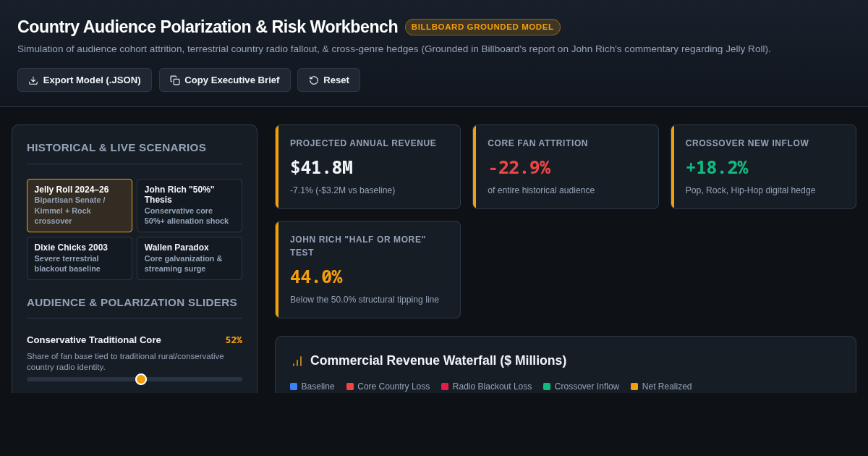This screenshot has height=456, width=868.
Task: Toggle the Net Realized legend entry
Action: click(661, 387)
